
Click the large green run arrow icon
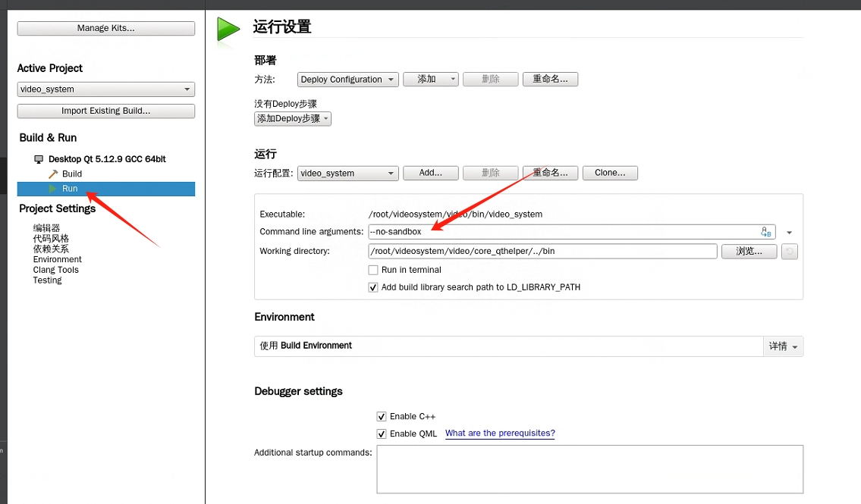(228, 29)
